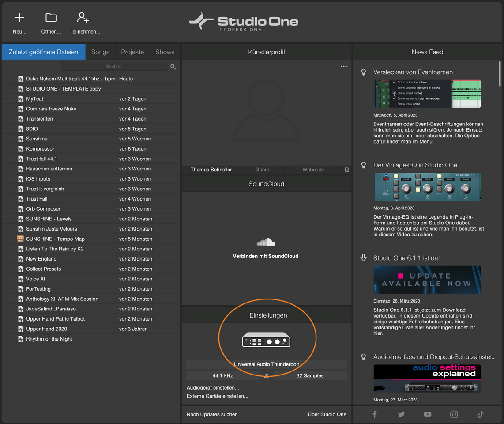Open the YouTube icon in the footer
504x424 pixels.
(x=428, y=414)
